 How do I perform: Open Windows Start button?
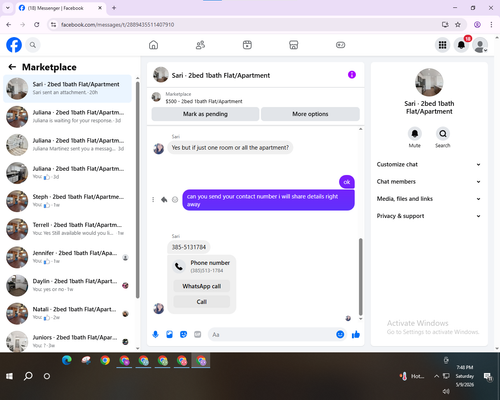[x=9, y=376]
